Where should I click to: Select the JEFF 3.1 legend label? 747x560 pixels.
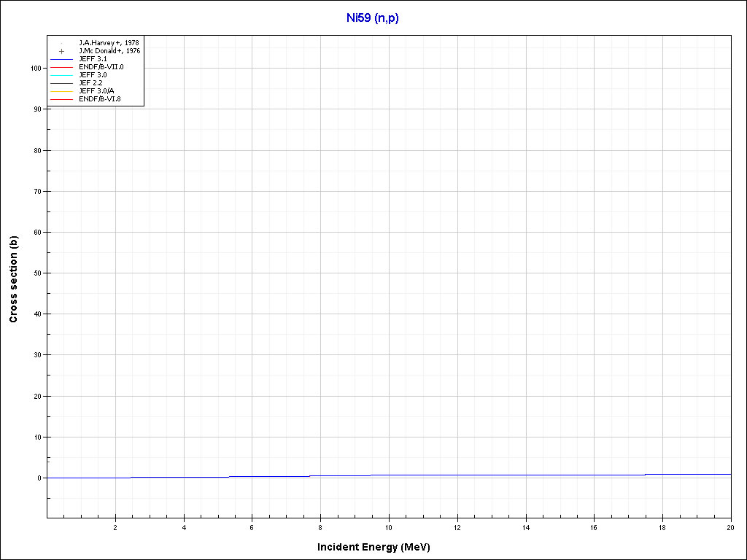[93, 59]
